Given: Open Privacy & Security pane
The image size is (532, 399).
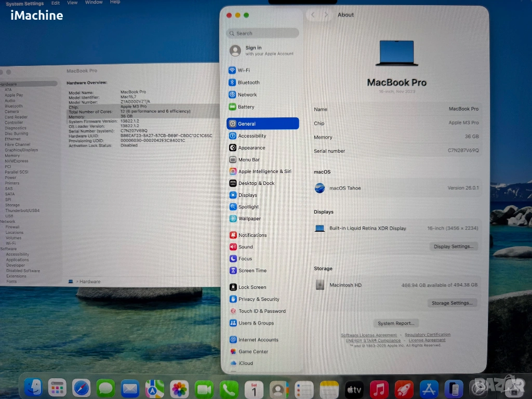Looking at the screenshot, I should 258,299.
